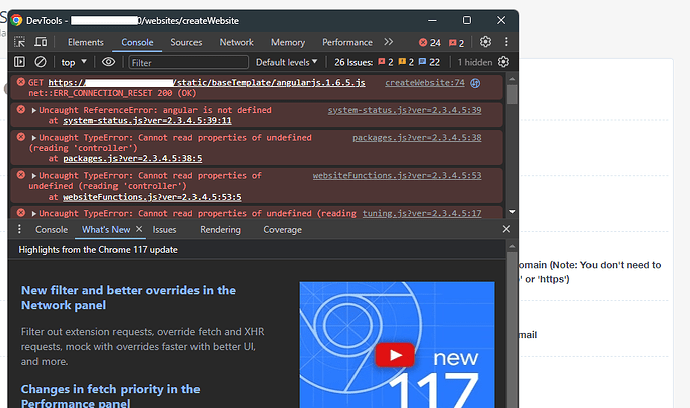Image resolution: width=690 pixels, height=408 pixels.
Task: Open tuning.js?ver=2.3.4.5:17 source link
Action: (x=422, y=213)
